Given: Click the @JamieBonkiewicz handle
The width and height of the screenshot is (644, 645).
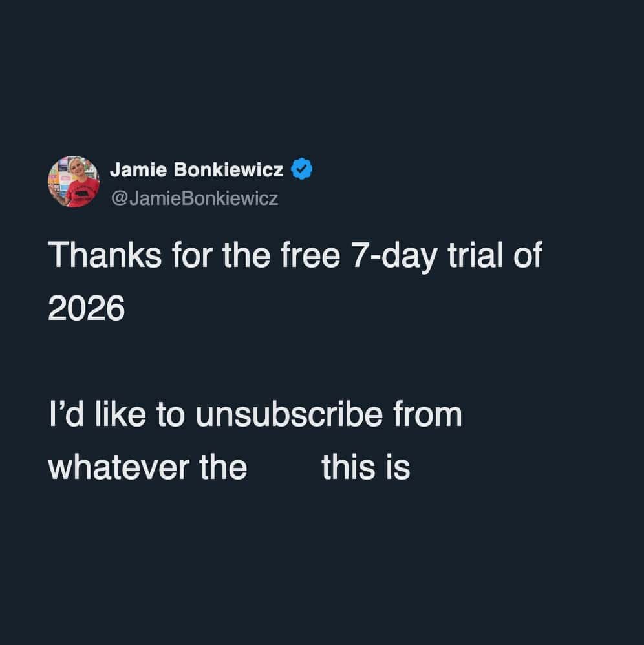Looking at the screenshot, I should pyautogui.click(x=195, y=198).
